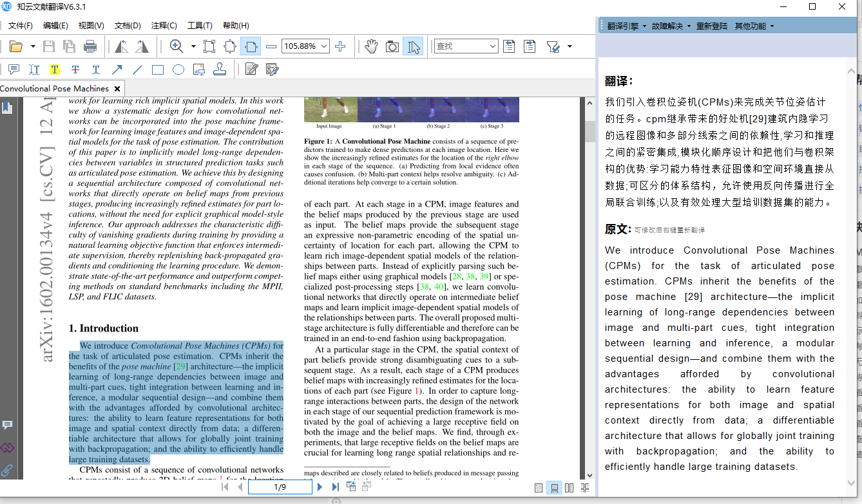Image resolution: width=862 pixels, height=504 pixels.
Task: Select the Stamp tool
Action: [x=220, y=70]
